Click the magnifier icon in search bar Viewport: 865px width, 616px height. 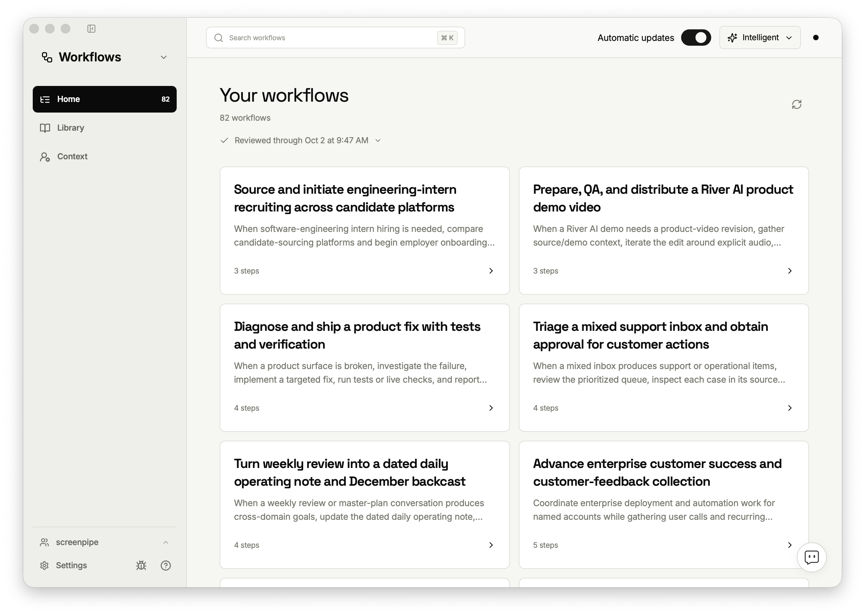[x=219, y=38]
